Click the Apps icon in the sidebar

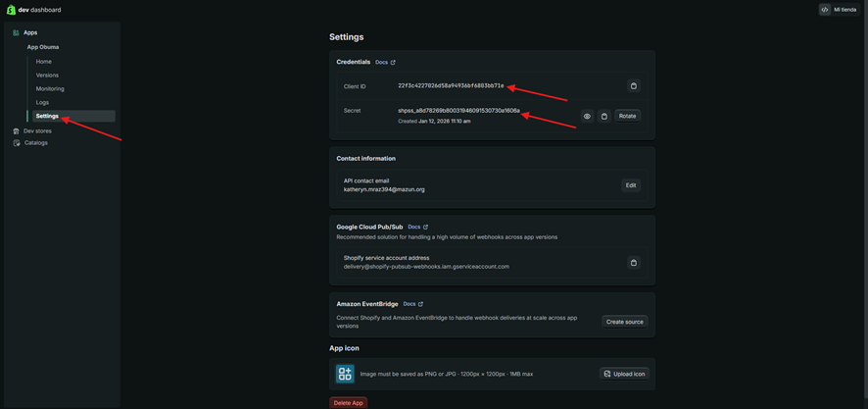click(16, 32)
